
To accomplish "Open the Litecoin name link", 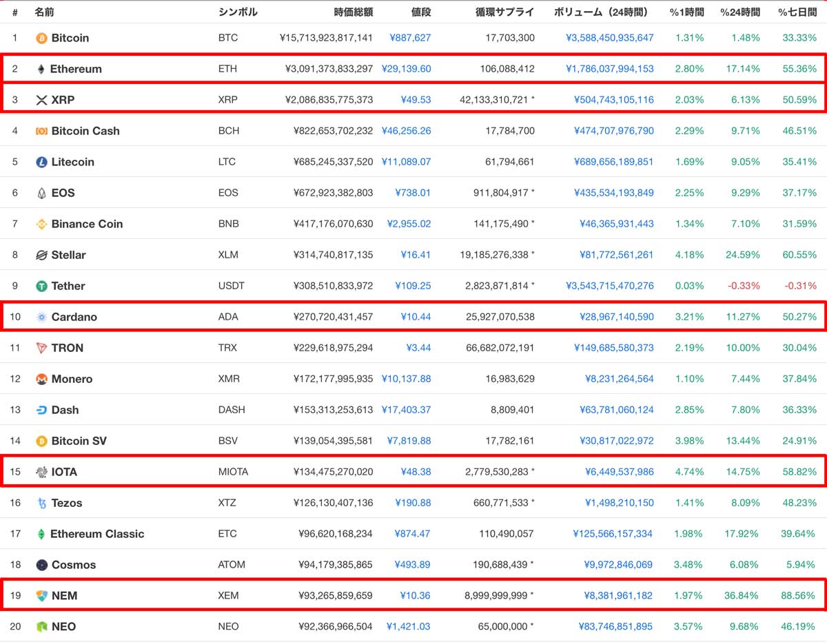I will click(73, 162).
